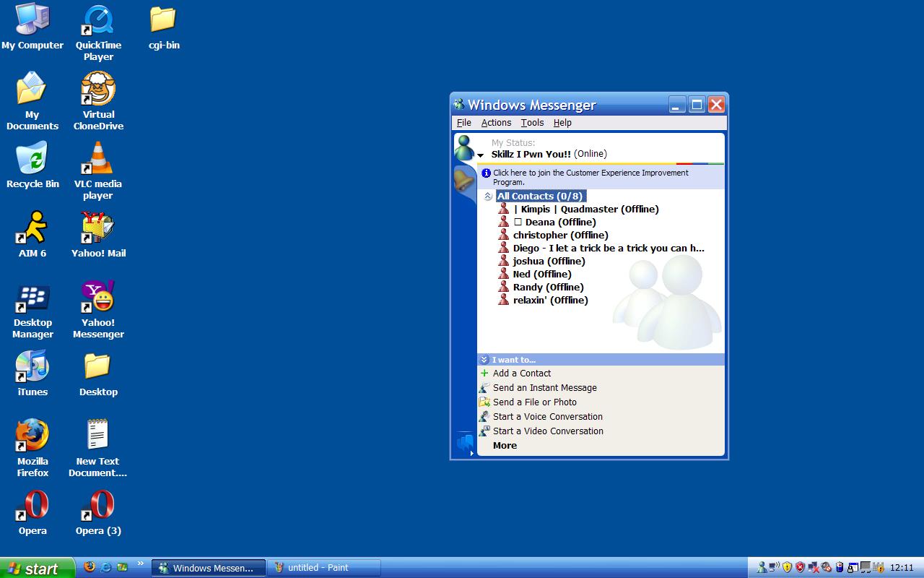
Task: Expand hidden Quick Launch items chevron
Action: click(140, 564)
